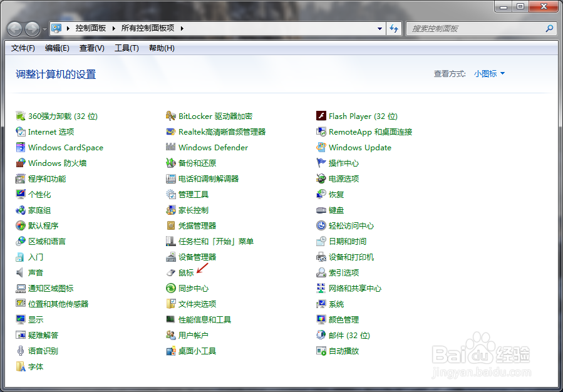Click the 声音 speaker icon
Screen dimensions: 563x392
point(21,272)
